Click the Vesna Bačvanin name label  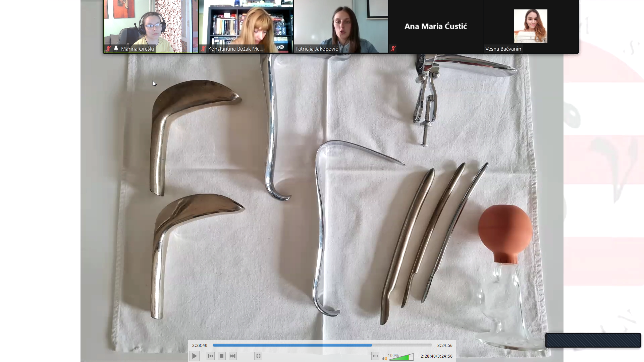(503, 49)
